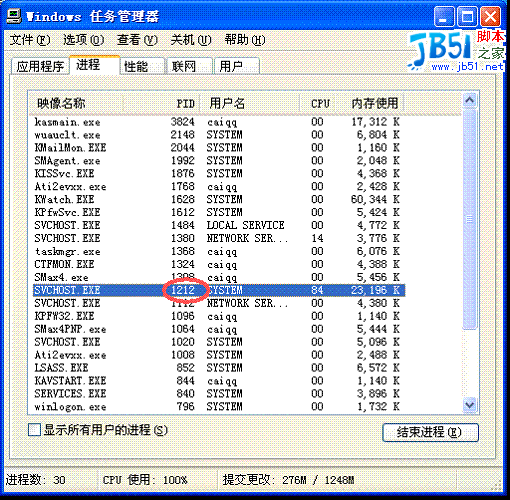Click the 进程数: 30 status entry
The image size is (510, 500).
[x=35, y=480]
